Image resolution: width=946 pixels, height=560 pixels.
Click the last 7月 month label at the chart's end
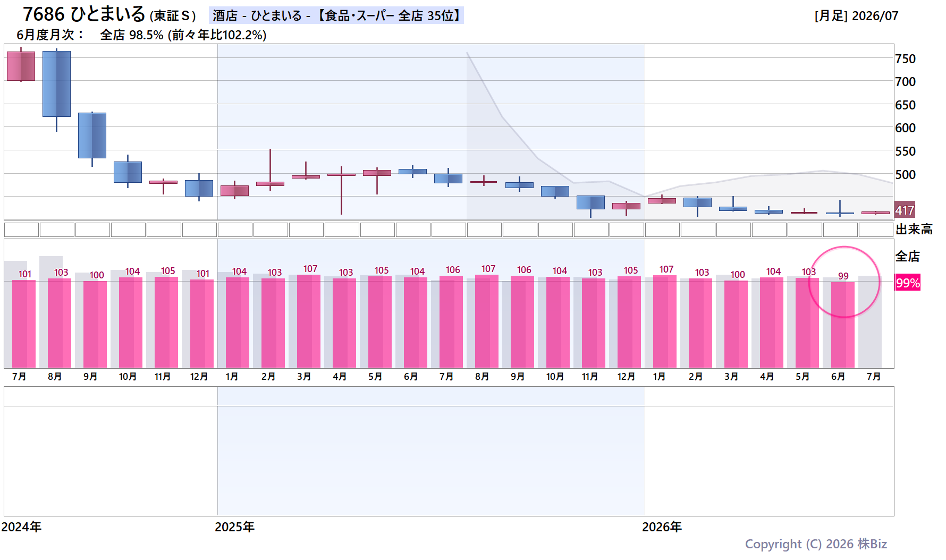tap(874, 377)
